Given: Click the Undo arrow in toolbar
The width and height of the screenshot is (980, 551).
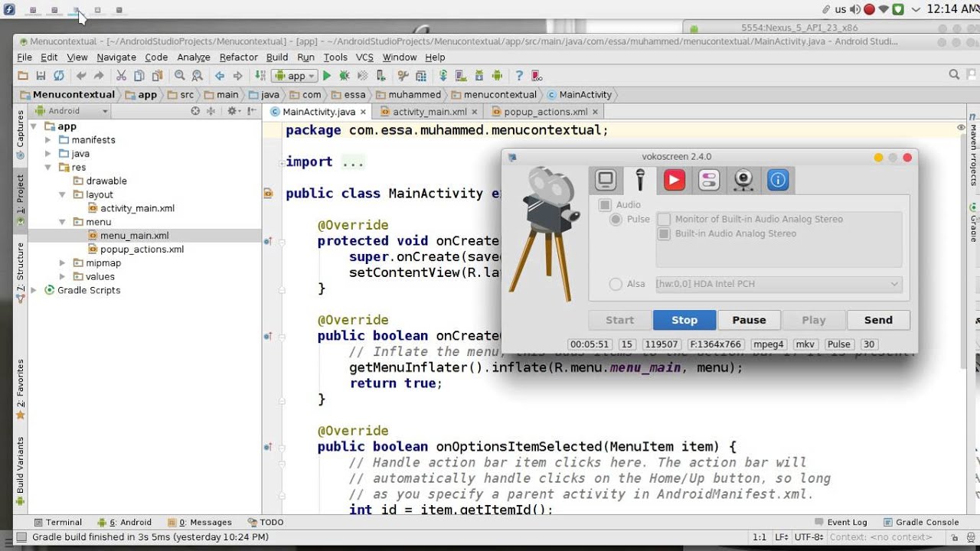Looking at the screenshot, I should click(x=80, y=76).
